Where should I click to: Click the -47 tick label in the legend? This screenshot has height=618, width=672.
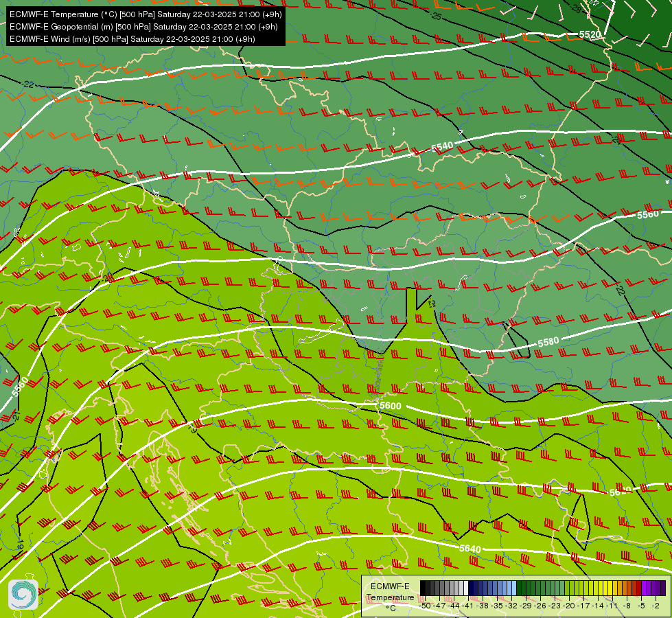(x=440, y=606)
